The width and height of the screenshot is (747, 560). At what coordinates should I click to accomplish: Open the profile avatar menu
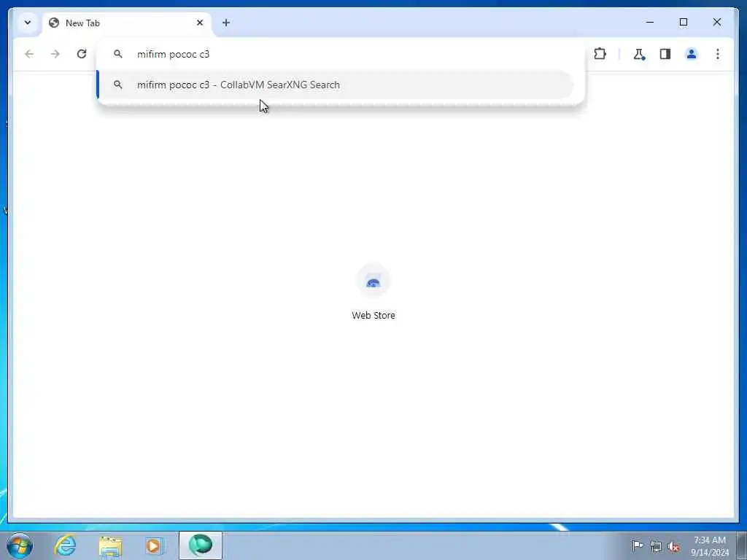[x=692, y=54]
